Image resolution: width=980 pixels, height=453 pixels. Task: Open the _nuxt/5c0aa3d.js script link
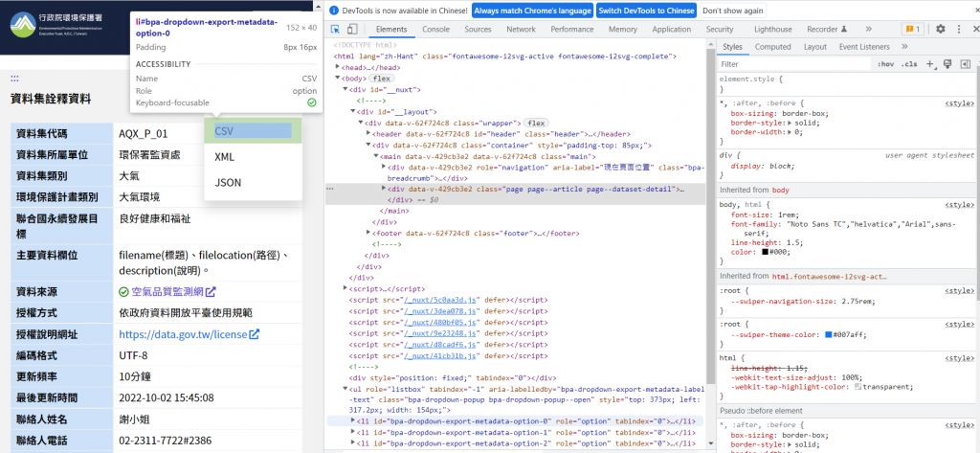pyautogui.click(x=440, y=301)
